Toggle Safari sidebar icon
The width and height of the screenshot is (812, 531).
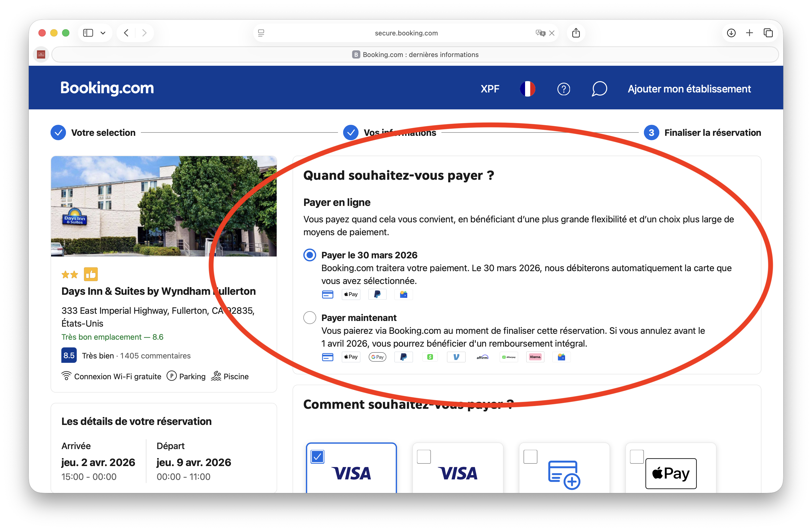pyautogui.click(x=88, y=33)
